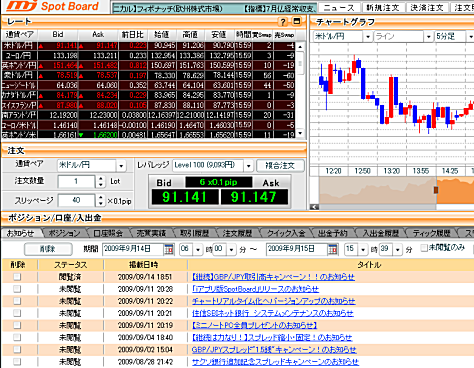Click the rate list scroll-up arrow
This screenshot has width=474, height=368.
tap(300, 47)
